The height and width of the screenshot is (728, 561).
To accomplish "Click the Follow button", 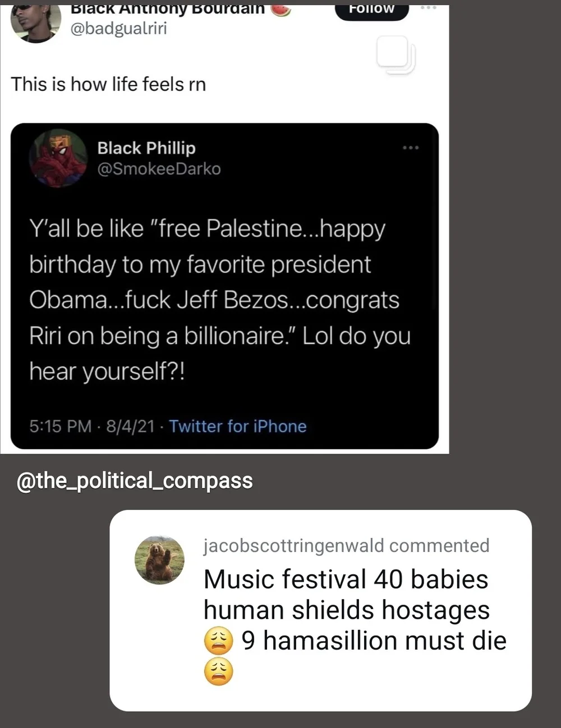I will click(371, 10).
